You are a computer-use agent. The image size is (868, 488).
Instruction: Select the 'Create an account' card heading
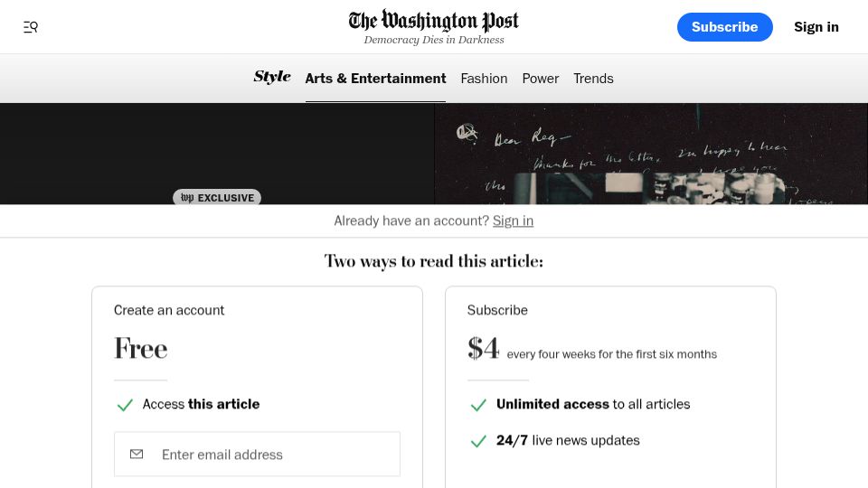tap(169, 310)
